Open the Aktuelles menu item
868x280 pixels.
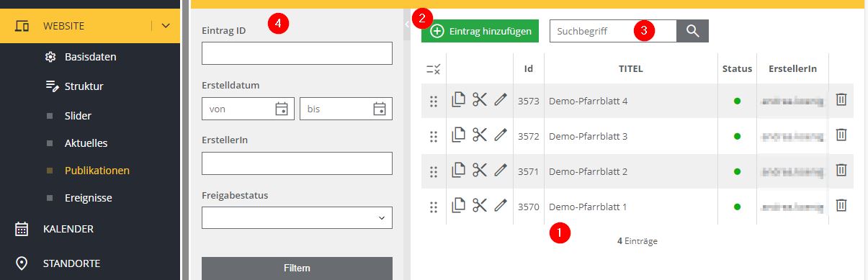pos(86,143)
